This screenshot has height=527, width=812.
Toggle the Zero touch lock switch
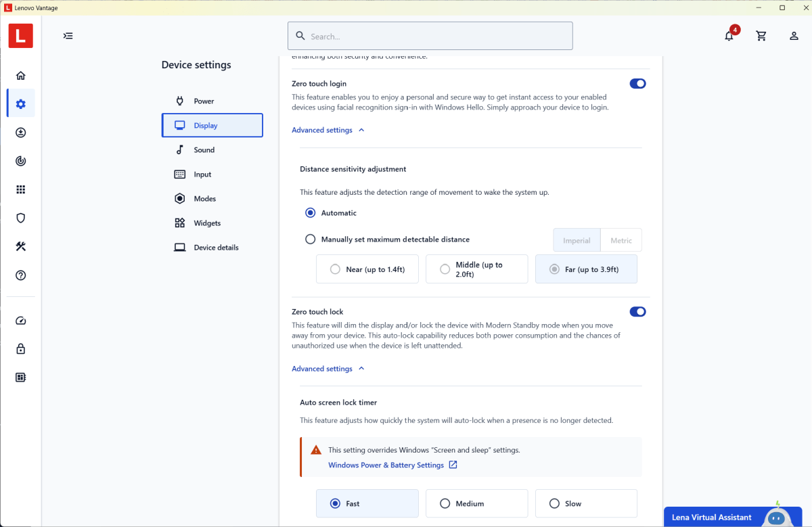pos(637,312)
